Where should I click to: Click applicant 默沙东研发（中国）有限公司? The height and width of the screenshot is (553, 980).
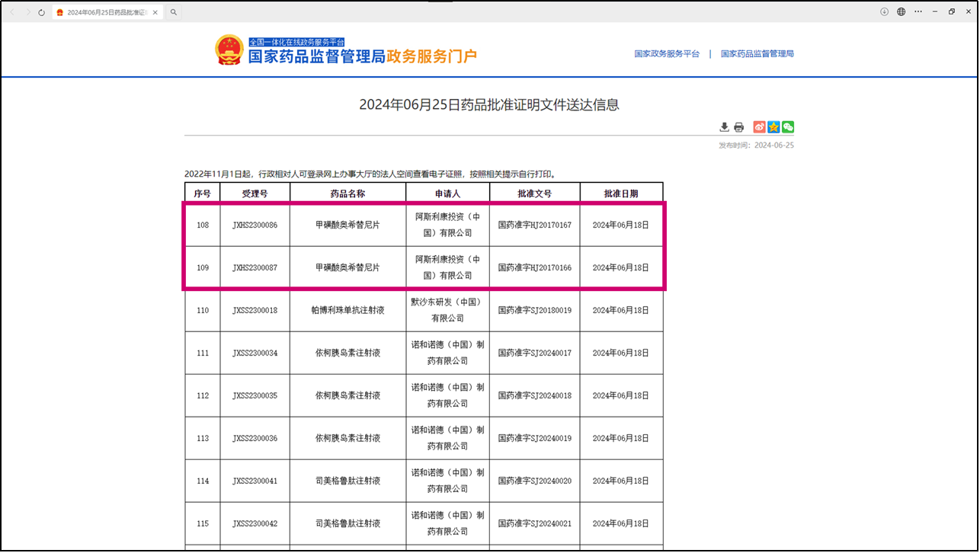[447, 310]
